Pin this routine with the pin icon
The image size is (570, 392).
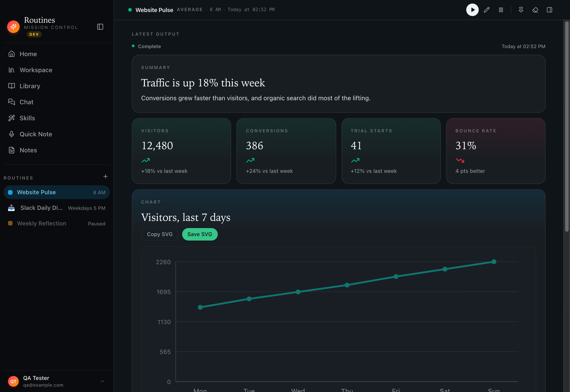(521, 10)
